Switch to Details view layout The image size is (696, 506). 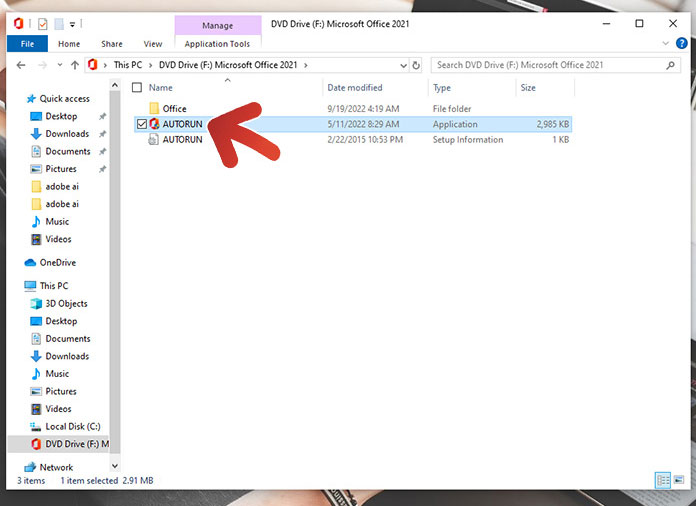click(663, 480)
